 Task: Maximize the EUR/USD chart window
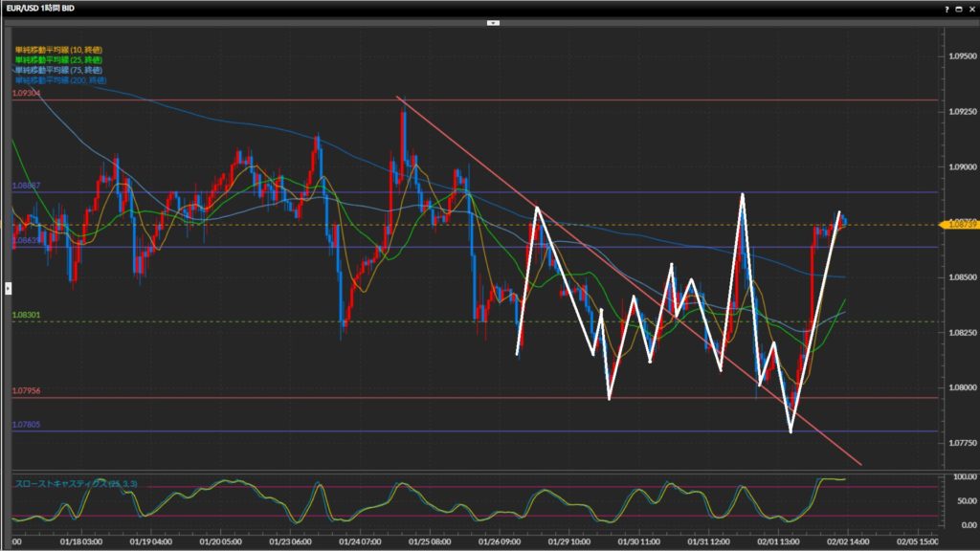(958, 8)
